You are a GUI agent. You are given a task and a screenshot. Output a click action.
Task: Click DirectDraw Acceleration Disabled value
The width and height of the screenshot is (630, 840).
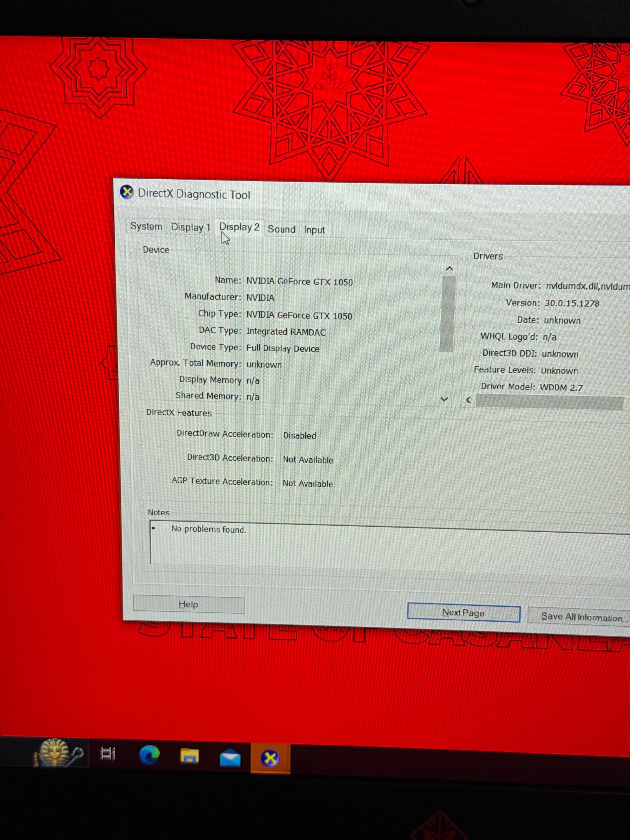click(x=300, y=435)
